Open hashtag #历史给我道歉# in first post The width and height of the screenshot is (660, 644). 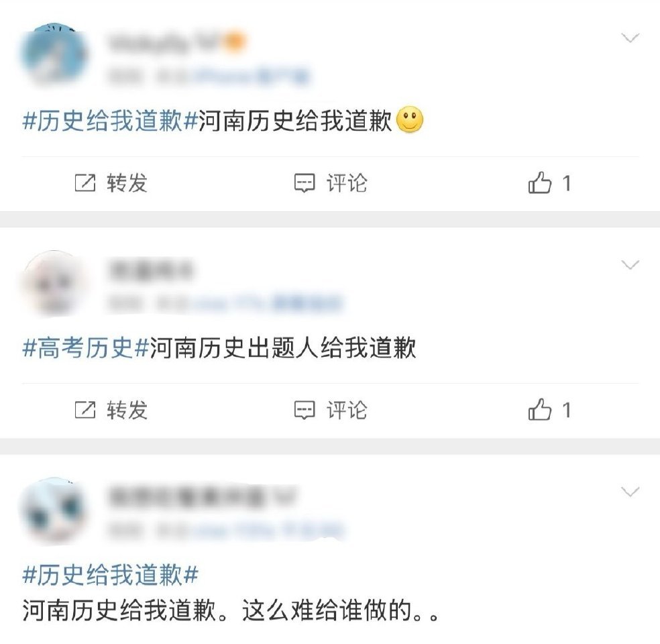pyautogui.click(x=110, y=120)
